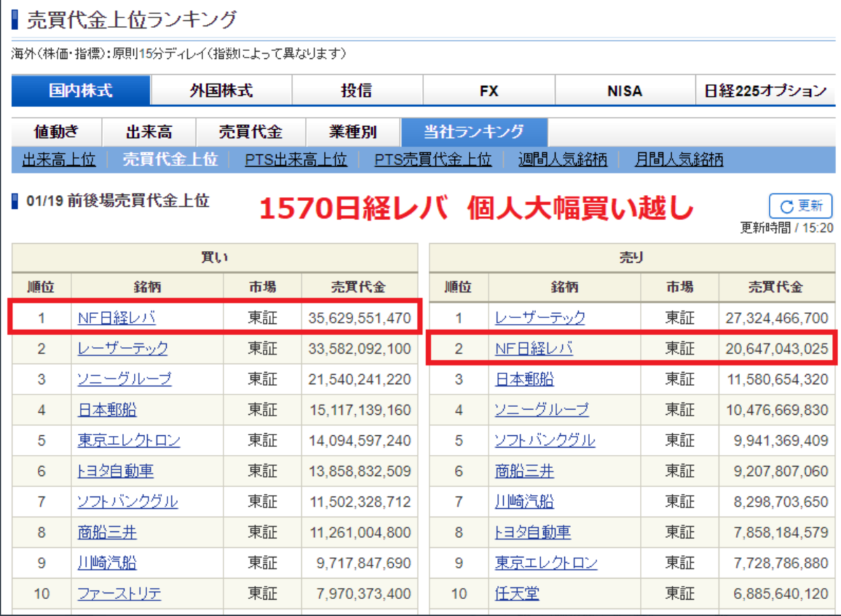Open 商船三井 in the 買い table
841x616 pixels.
click(107, 533)
